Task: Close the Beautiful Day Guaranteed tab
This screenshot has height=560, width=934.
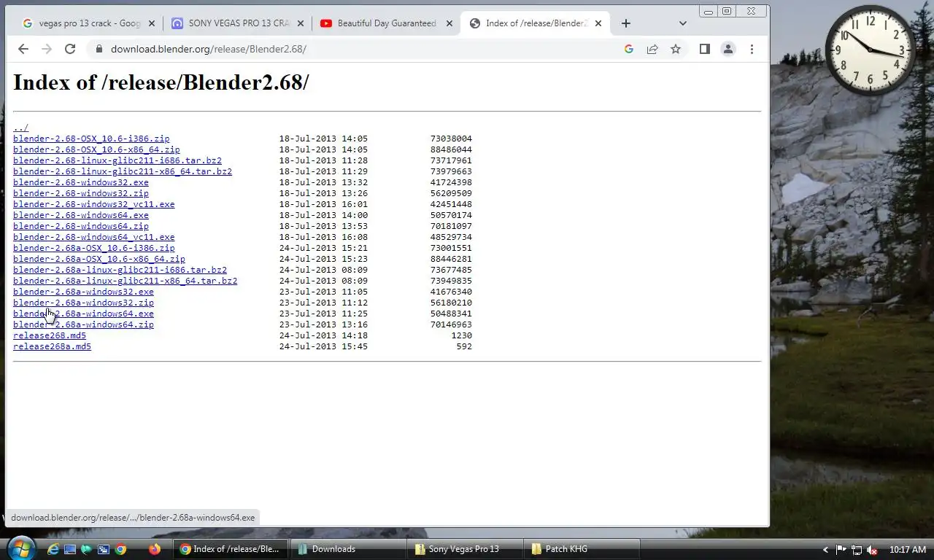Action: point(449,23)
